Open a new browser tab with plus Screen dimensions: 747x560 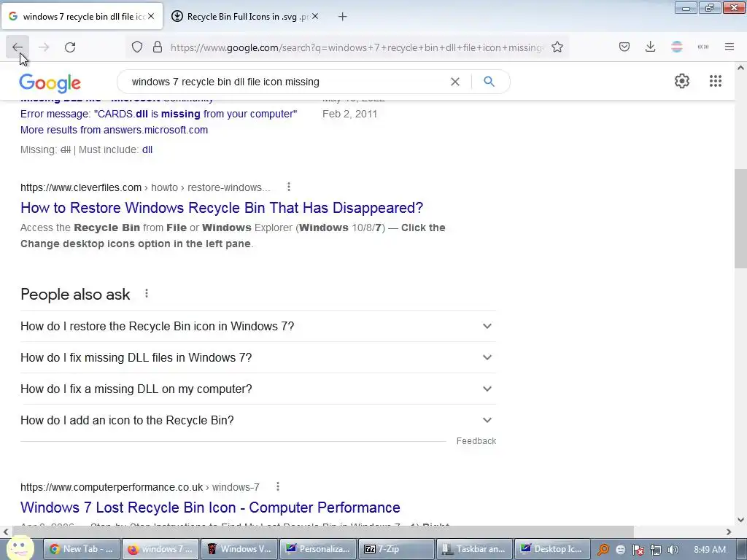pyautogui.click(x=343, y=17)
